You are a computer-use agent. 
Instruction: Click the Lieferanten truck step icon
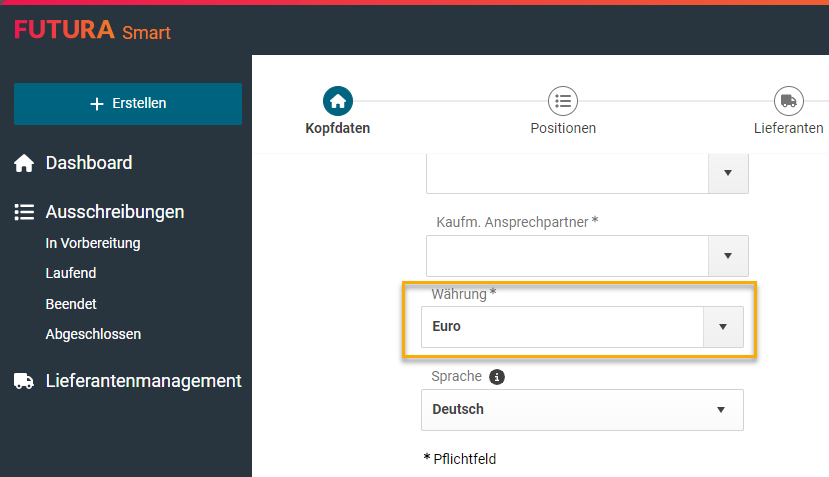pos(788,100)
